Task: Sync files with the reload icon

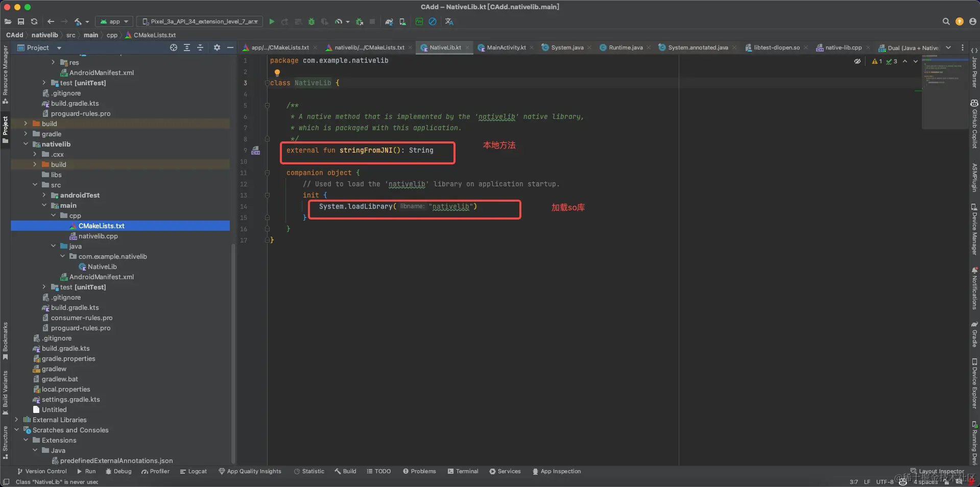Action: pos(34,21)
